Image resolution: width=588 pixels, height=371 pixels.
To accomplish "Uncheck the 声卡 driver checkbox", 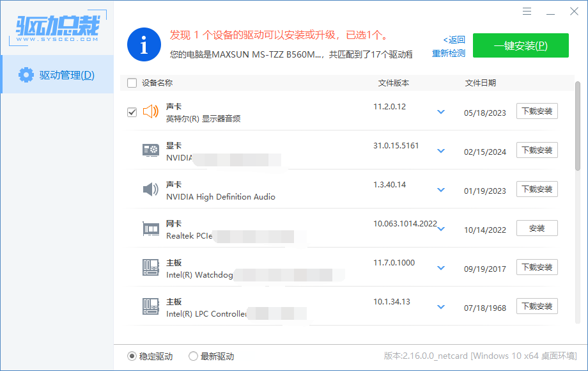I will [x=132, y=112].
